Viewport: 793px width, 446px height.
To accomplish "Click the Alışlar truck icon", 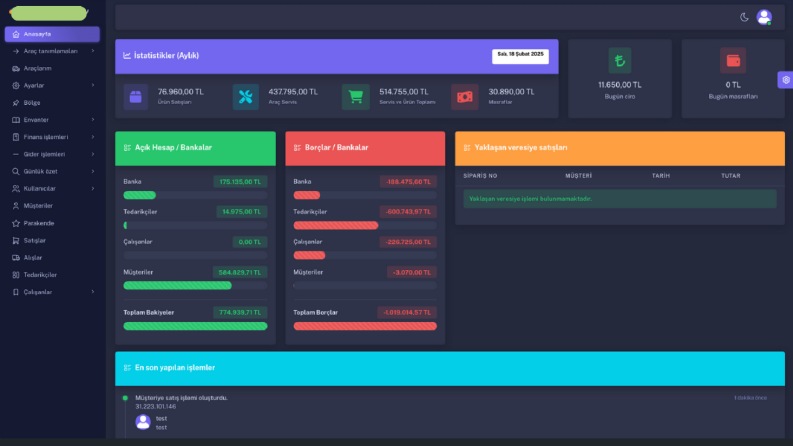I will click(x=16, y=258).
